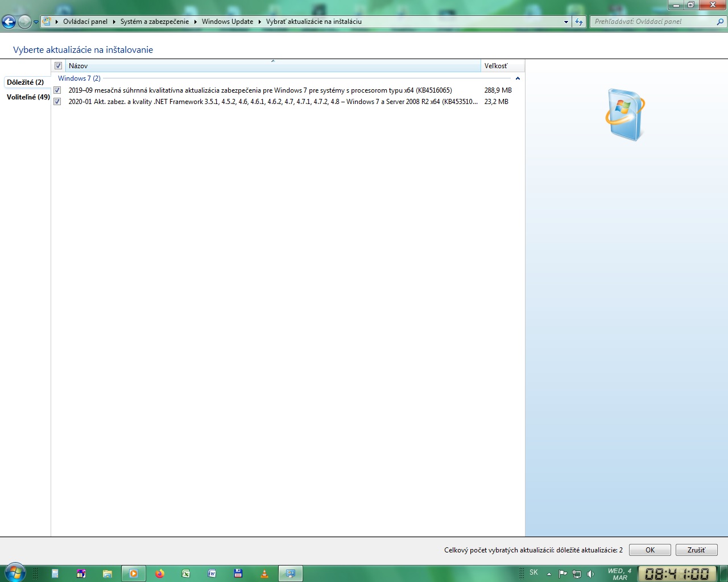
Task: Open the Paint taskbar icon
Action: point(81,573)
